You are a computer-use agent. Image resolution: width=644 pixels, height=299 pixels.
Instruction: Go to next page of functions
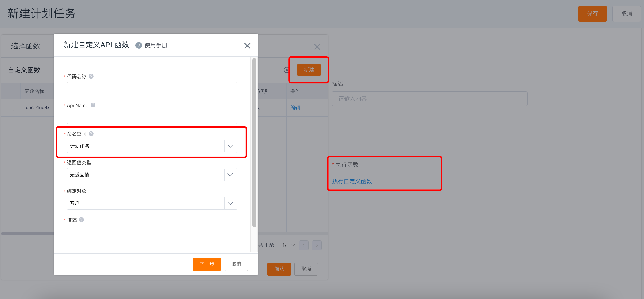pos(317,245)
